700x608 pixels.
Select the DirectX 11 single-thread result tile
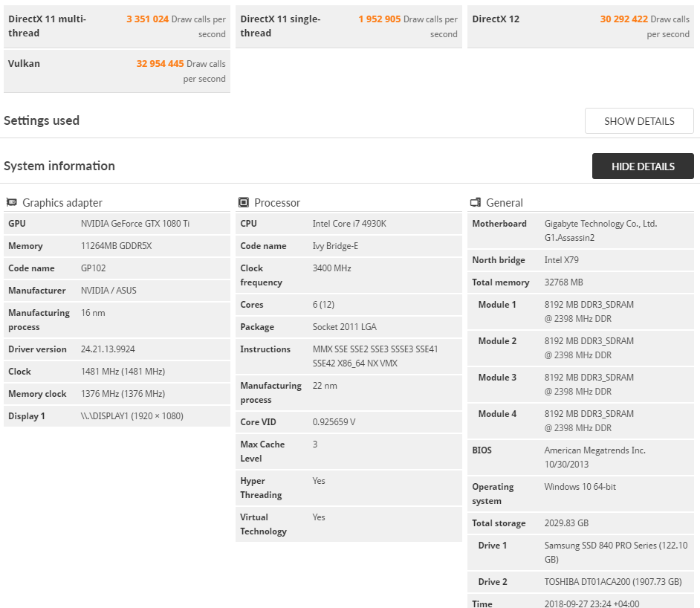pyautogui.click(x=349, y=27)
